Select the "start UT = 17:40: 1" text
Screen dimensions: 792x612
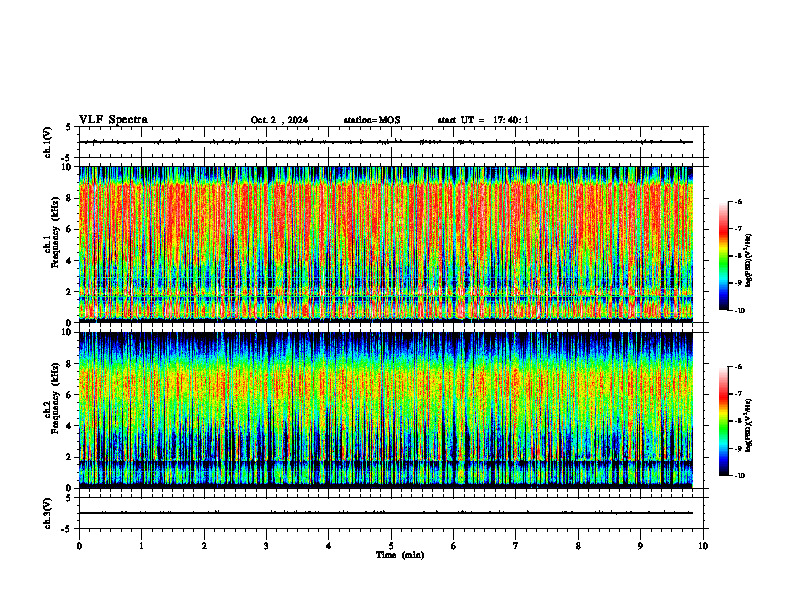click(483, 120)
